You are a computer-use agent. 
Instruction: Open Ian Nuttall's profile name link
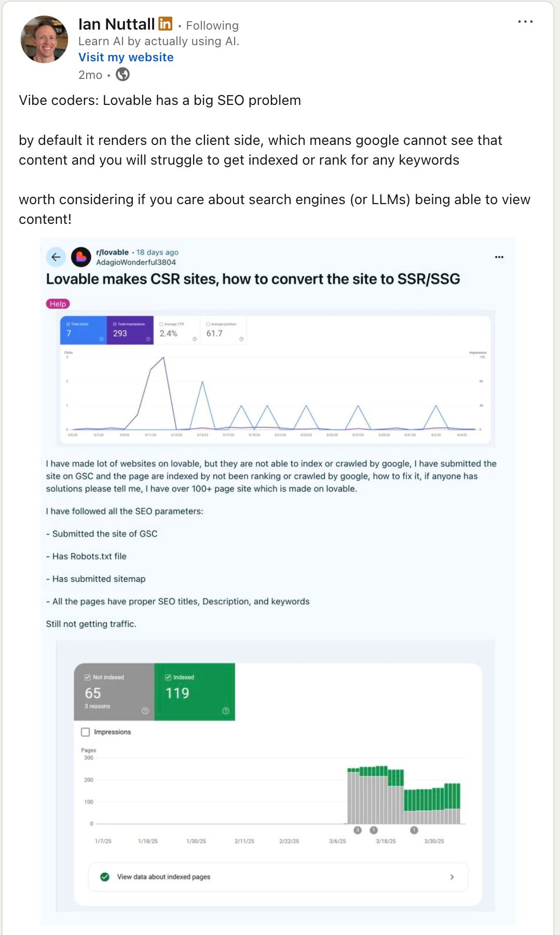116,24
